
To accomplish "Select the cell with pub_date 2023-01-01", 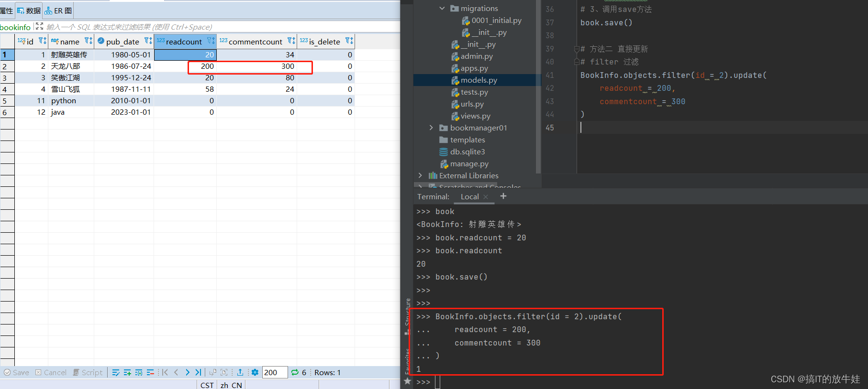I will (124, 112).
